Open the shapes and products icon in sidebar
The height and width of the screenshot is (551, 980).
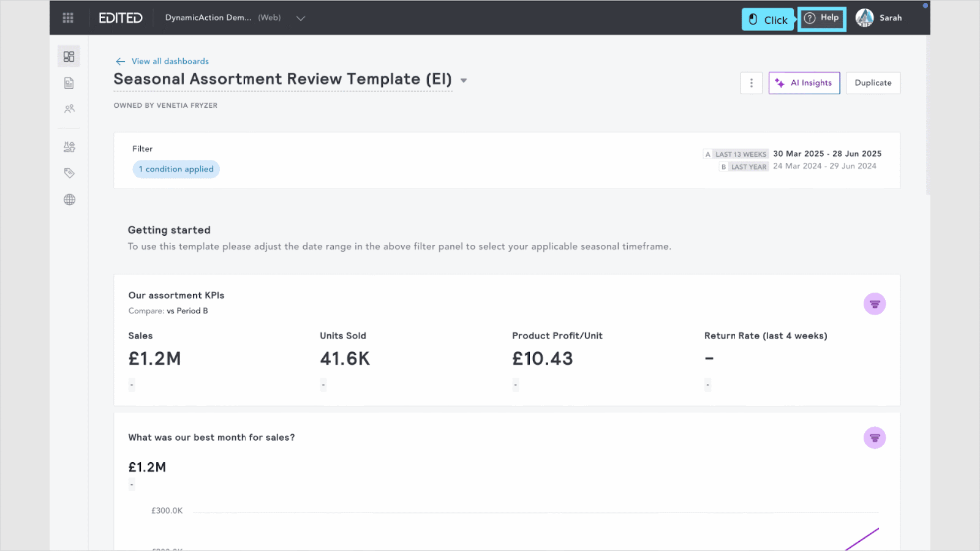pos(69,147)
